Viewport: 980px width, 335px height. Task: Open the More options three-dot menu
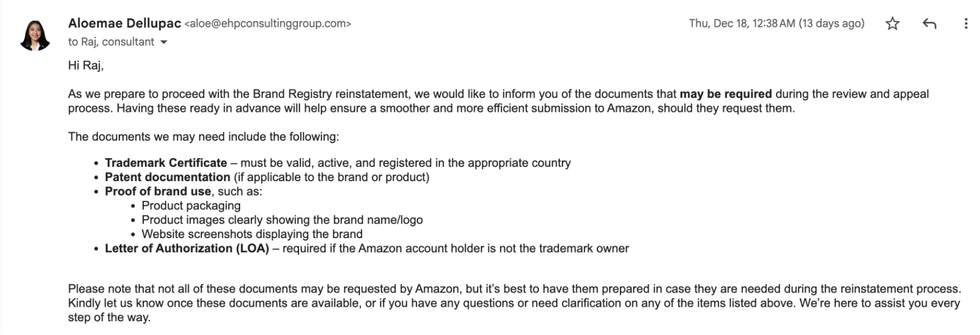965,24
